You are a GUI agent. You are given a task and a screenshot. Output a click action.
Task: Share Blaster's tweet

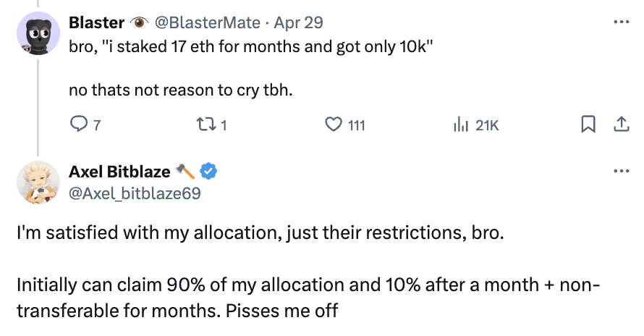(x=620, y=125)
